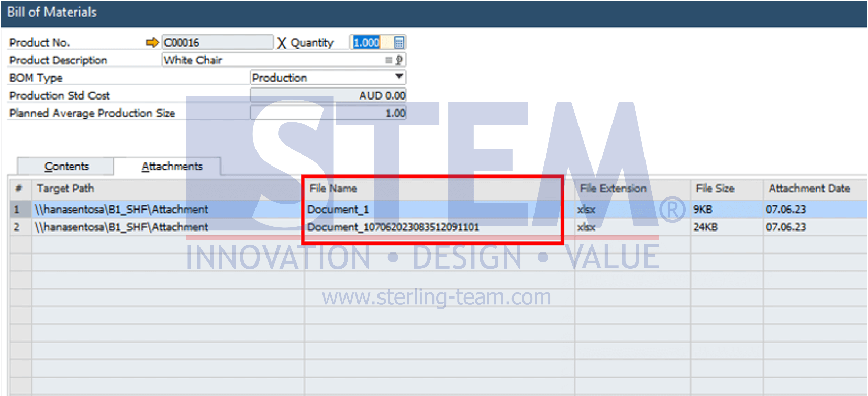Click the Production Std Cost field
The width and height of the screenshot is (868, 396).
[328, 95]
